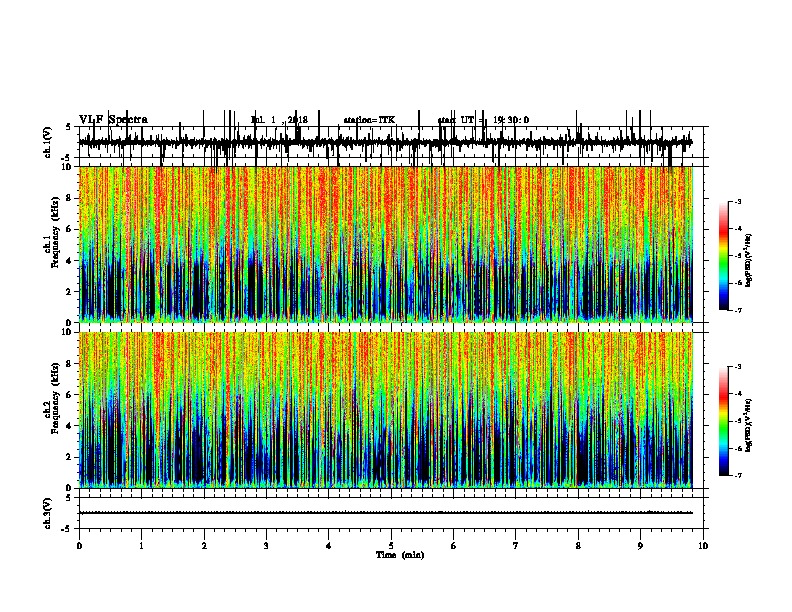The image size is (792, 612).
Task: Click time-axis tick label "9"
Action: point(640,546)
